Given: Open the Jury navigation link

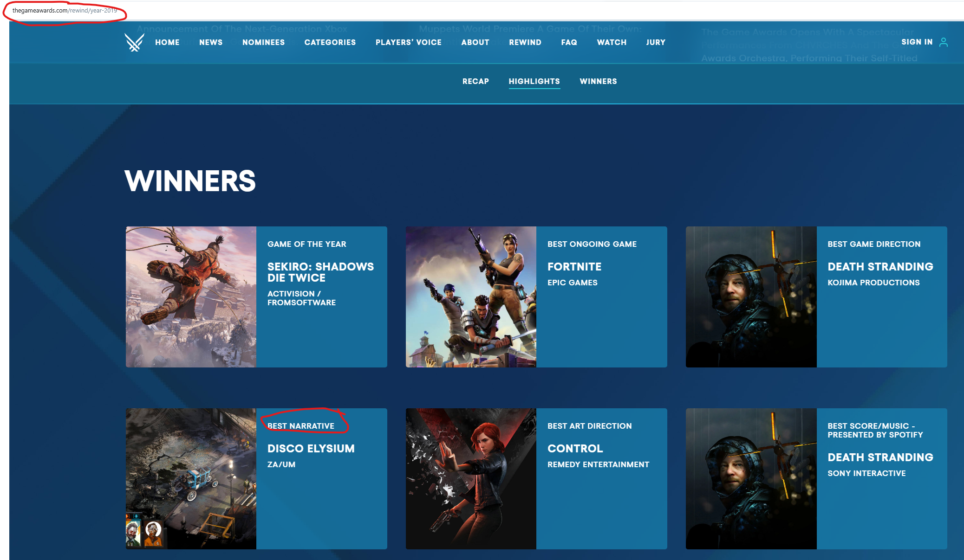Looking at the screenshot, I should pyautogui.click(x=655, y=42).
